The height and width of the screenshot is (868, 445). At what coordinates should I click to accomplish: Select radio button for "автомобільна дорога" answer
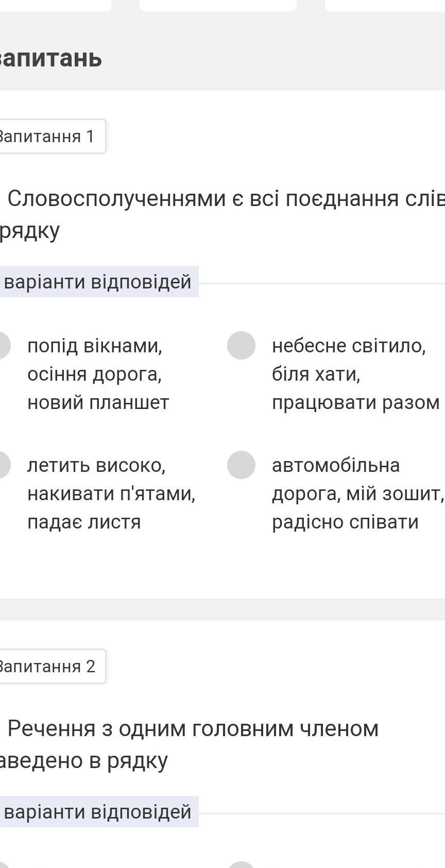[x=241, y=465]
